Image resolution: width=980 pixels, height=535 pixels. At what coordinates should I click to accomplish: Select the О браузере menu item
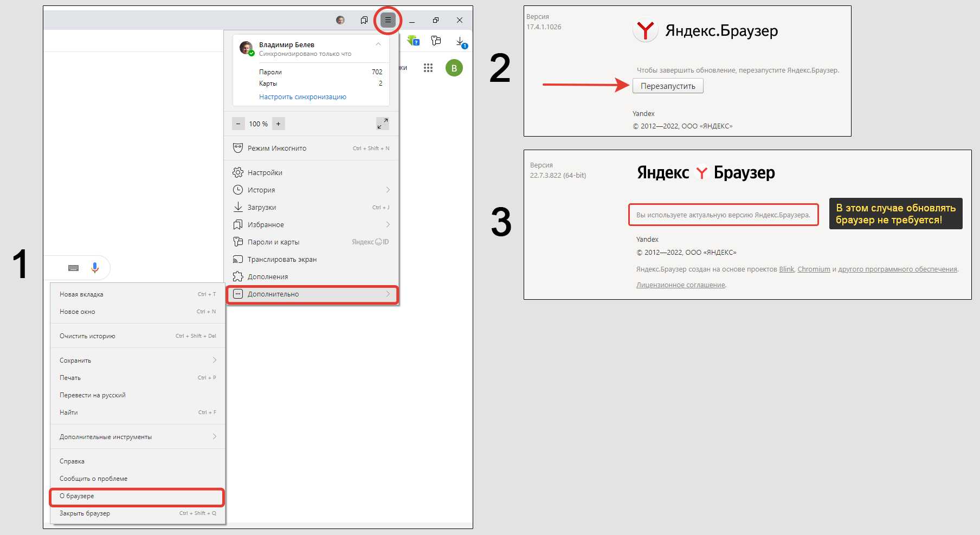pos(137,496)
